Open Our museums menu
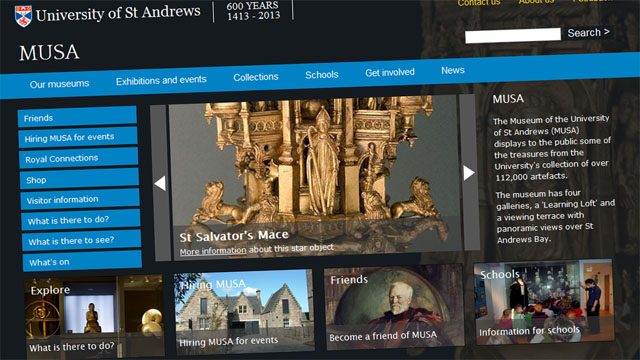This screenshot has height=360, width=640. click(59, 84)
